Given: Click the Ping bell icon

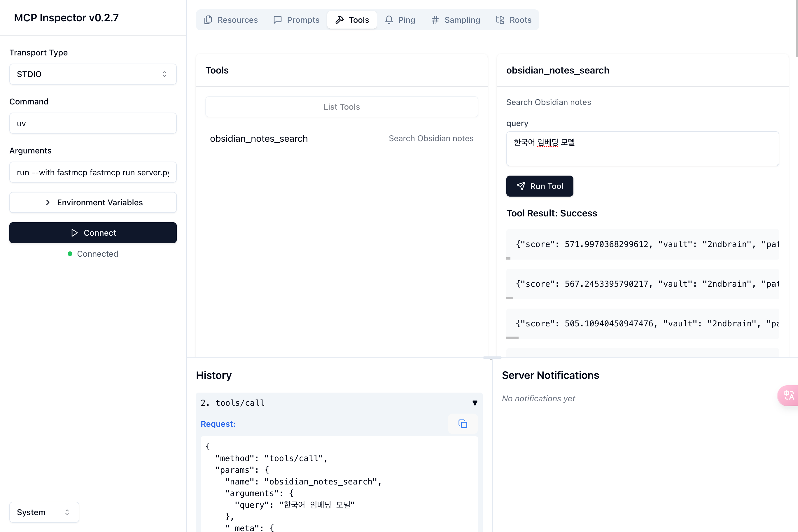Looking at the screenshot, I should pos(389,20).
